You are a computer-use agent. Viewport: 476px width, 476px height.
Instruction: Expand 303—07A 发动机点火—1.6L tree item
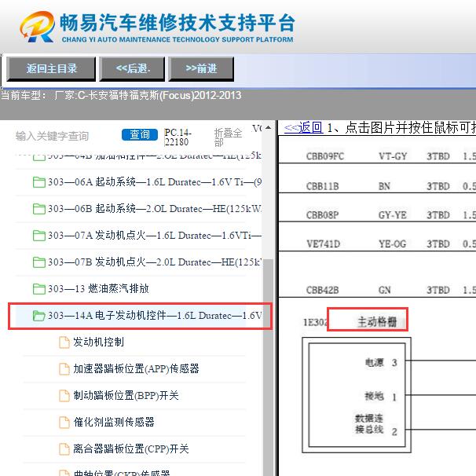coord(155,236)
